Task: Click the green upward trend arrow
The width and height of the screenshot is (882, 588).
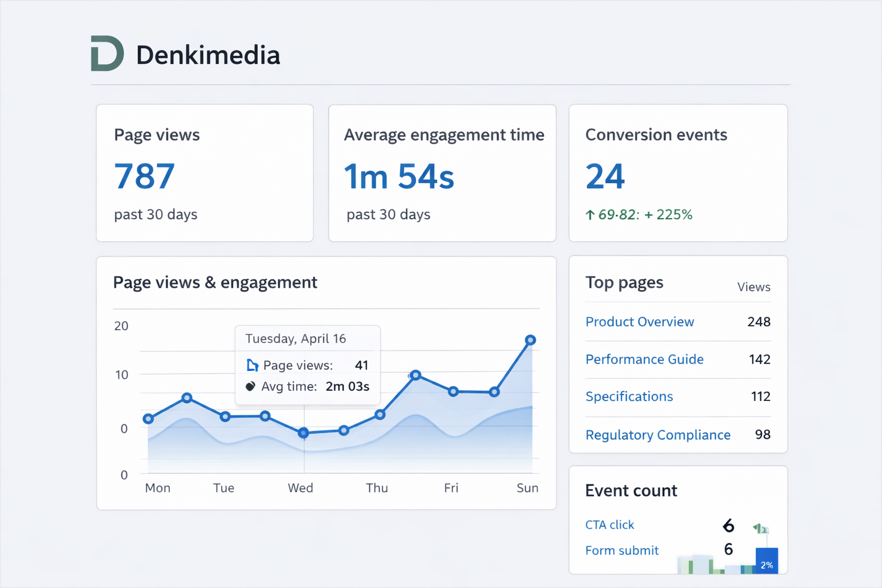Action: tap(590, 214)
